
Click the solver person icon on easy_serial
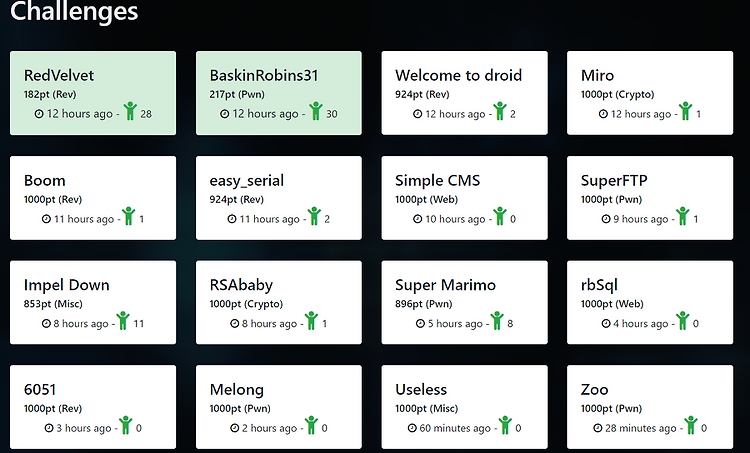coord(314,216)
